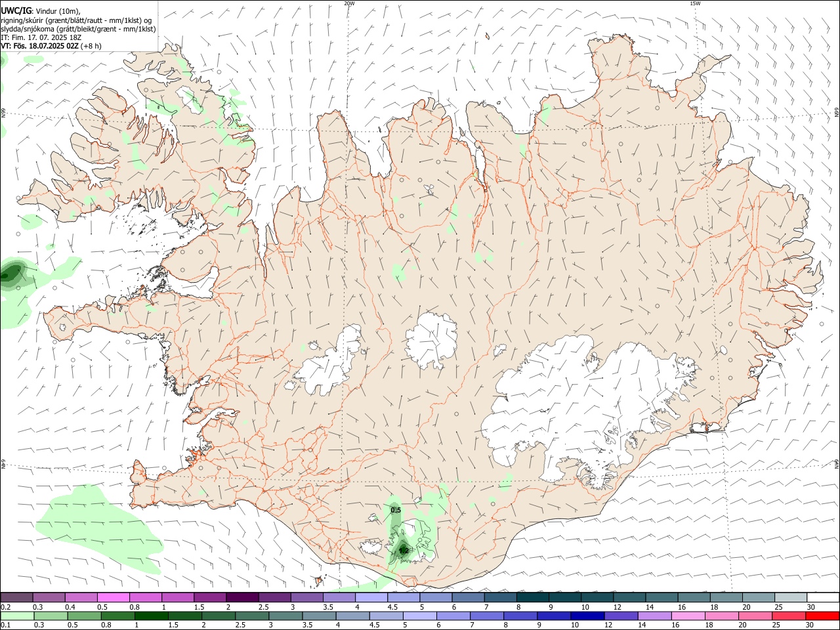Viewport: 840px width, 630px height.
Task: Click the top-row swatch between 6 and 7
Action: click(469, 597)
